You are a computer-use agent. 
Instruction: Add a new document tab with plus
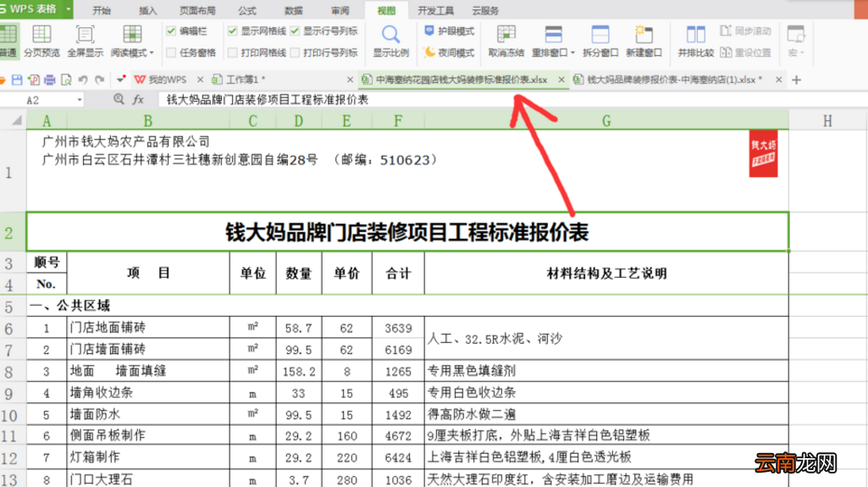click(x=797, y=80)
